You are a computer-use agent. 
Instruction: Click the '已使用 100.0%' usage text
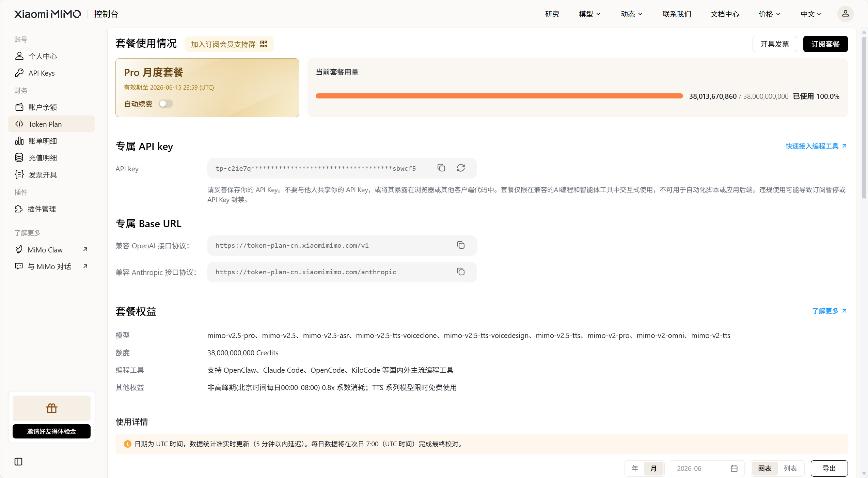coord(816,96)
